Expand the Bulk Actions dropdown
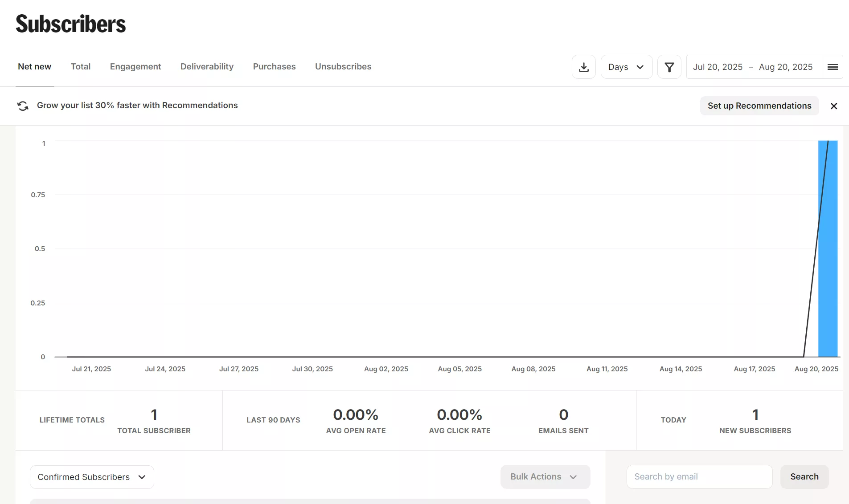The image size is (849, 504). click(x=545, y=476)
